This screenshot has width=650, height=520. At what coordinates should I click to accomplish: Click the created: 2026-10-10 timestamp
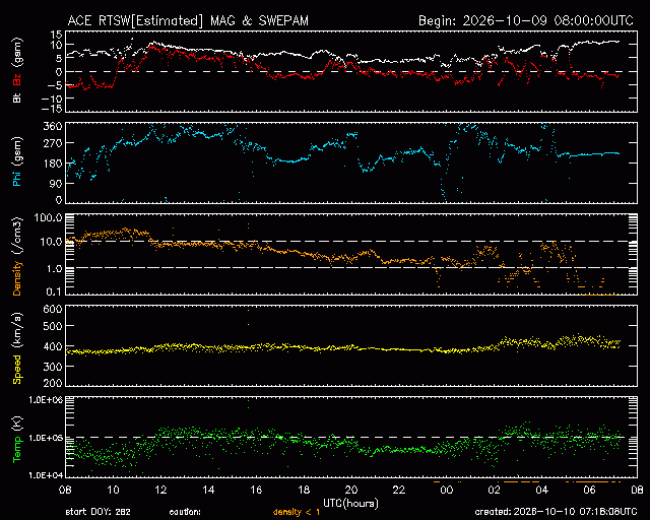[x=556, y=512]
